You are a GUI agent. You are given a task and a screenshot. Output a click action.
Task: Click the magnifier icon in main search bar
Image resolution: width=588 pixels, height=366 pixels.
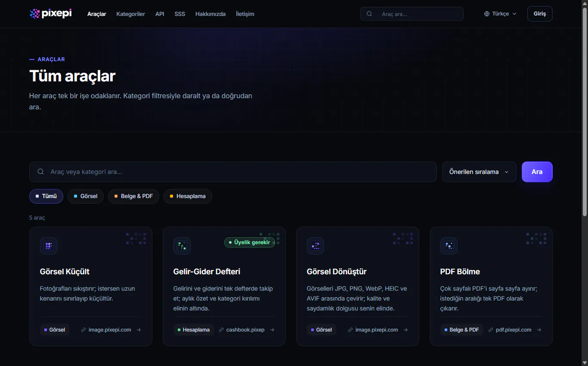pos(41,172)
